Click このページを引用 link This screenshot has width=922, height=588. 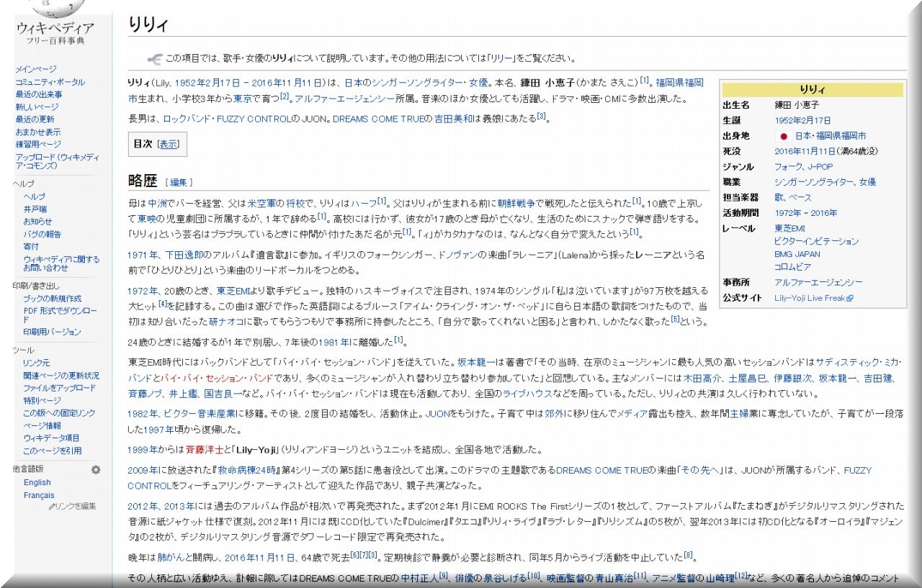click(x=52, y=451)
